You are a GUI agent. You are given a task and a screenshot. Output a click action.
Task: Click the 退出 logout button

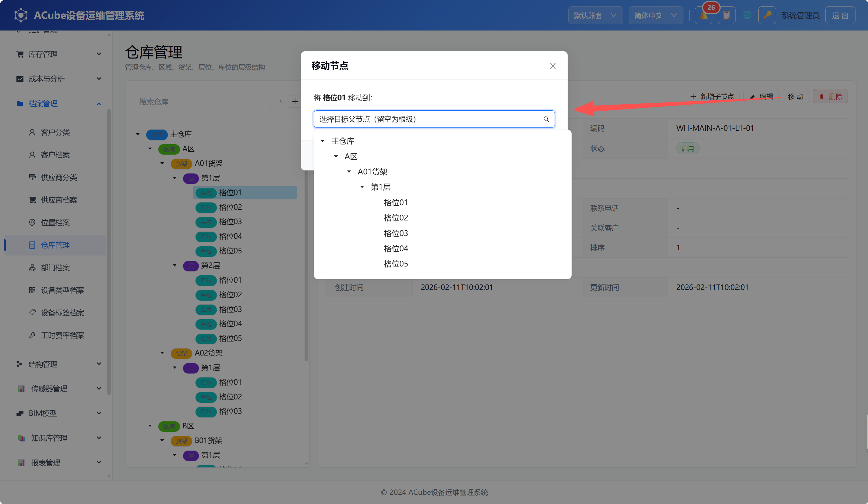pos(840,16)
